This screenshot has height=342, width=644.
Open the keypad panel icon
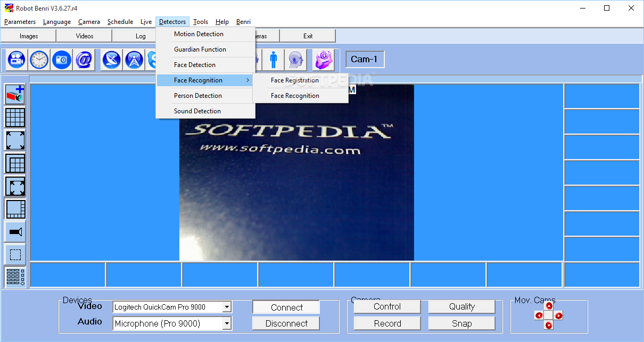[x=15, y=277]
